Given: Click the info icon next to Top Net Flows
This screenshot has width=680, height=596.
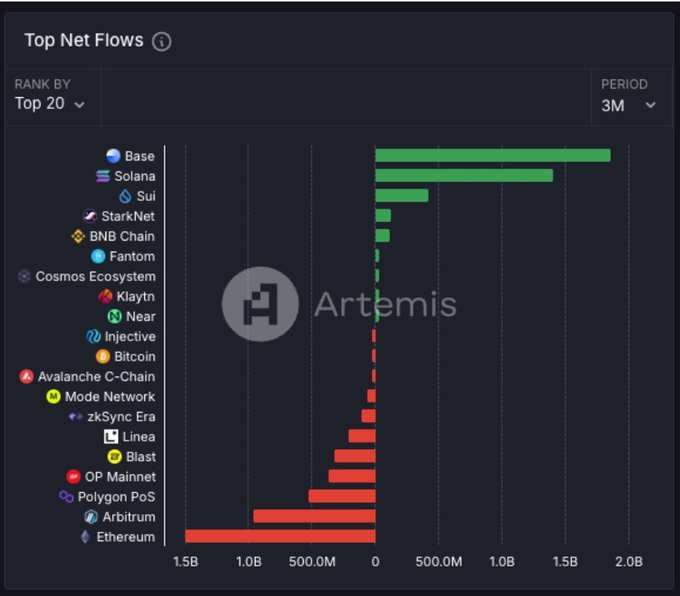Looking at the screenshot, I should [x=162, y=42].
